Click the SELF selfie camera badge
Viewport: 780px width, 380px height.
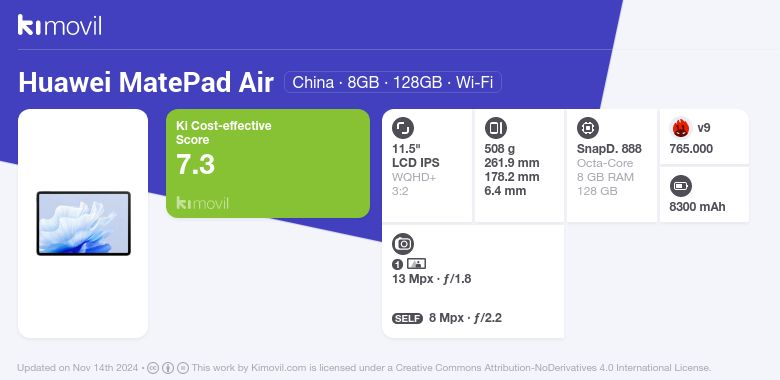[x=407, y=318]
